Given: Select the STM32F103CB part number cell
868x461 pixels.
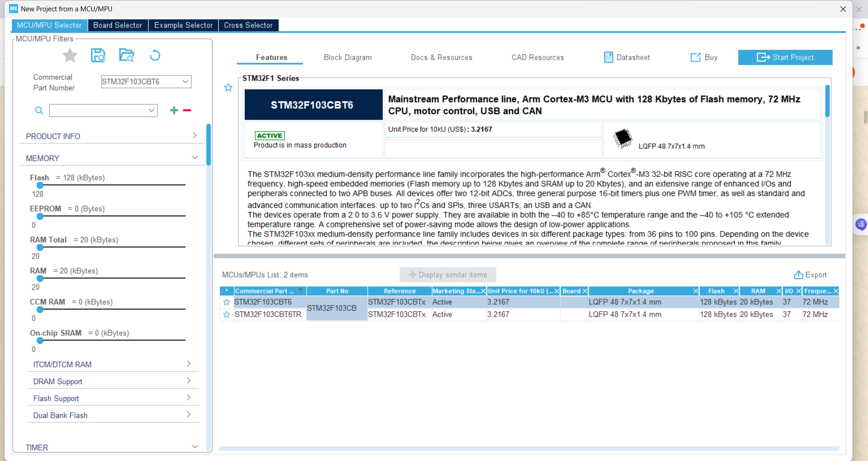Looking at the screenshot, I should point(337,308).
